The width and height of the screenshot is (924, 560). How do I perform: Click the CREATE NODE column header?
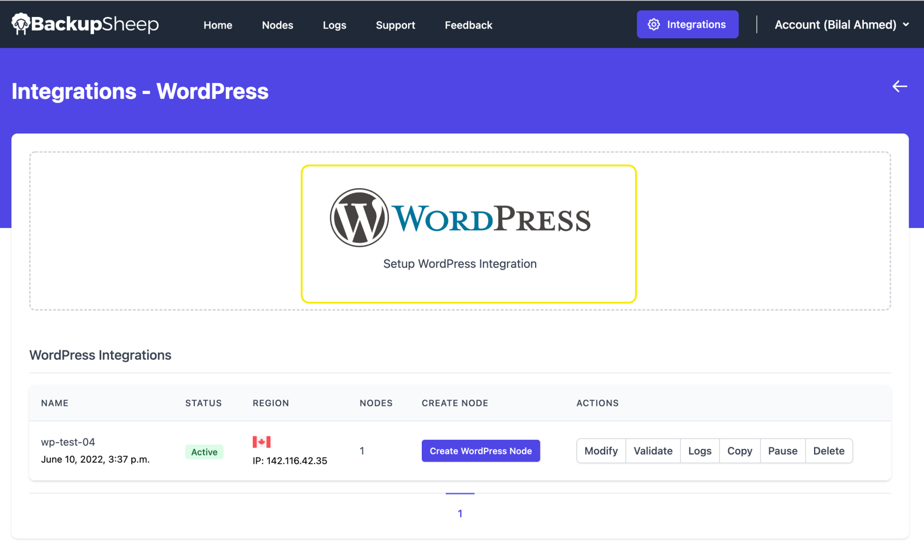[455, 403]
